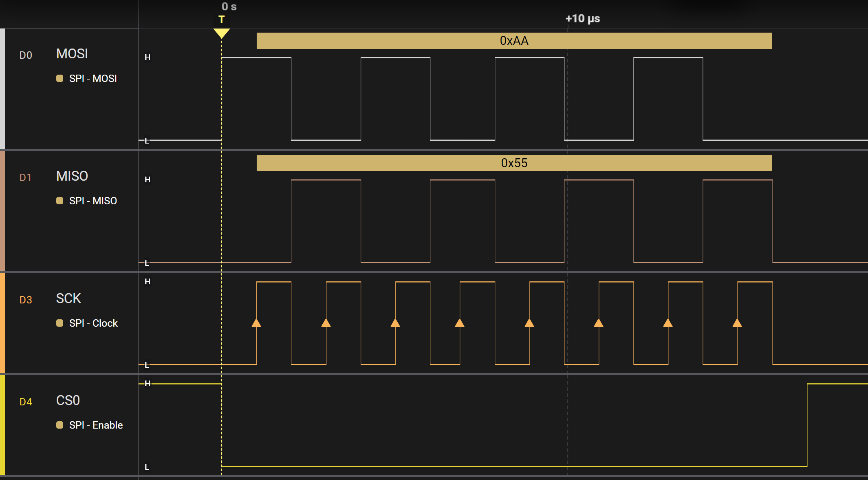Select the SCK channel label
The image size is (868, 480).
[x=68, y=298]
